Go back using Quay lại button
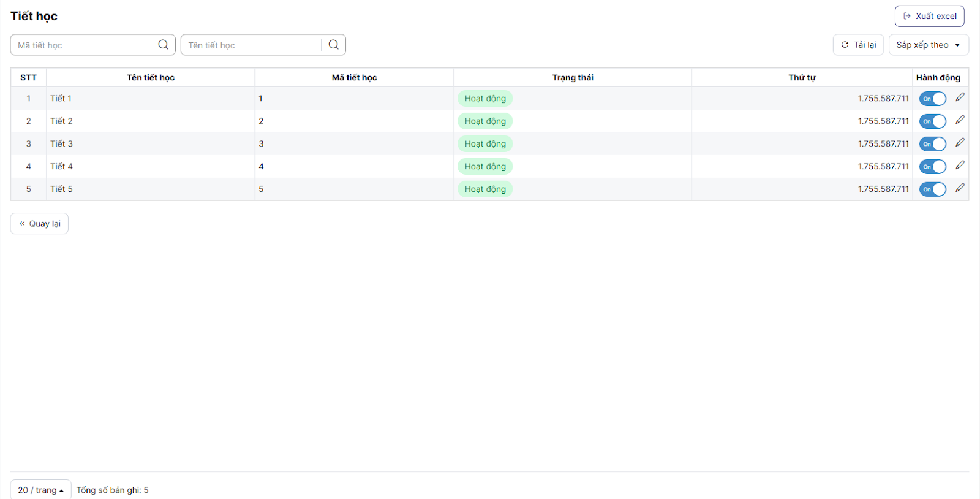Image resolution: width=980 pixels, height=499 pixels. (39, 224)
